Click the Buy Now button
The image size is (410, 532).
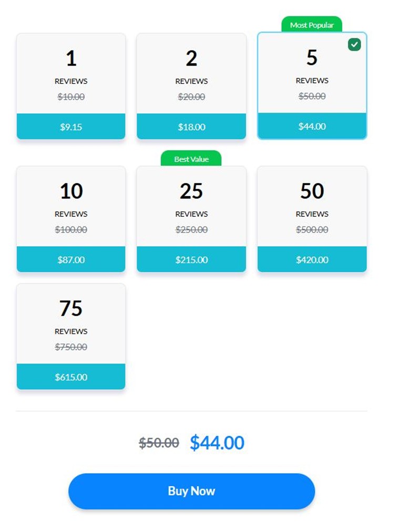191,491
